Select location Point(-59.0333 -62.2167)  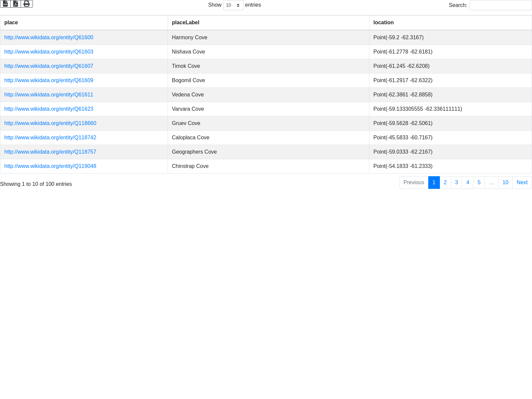450,152
